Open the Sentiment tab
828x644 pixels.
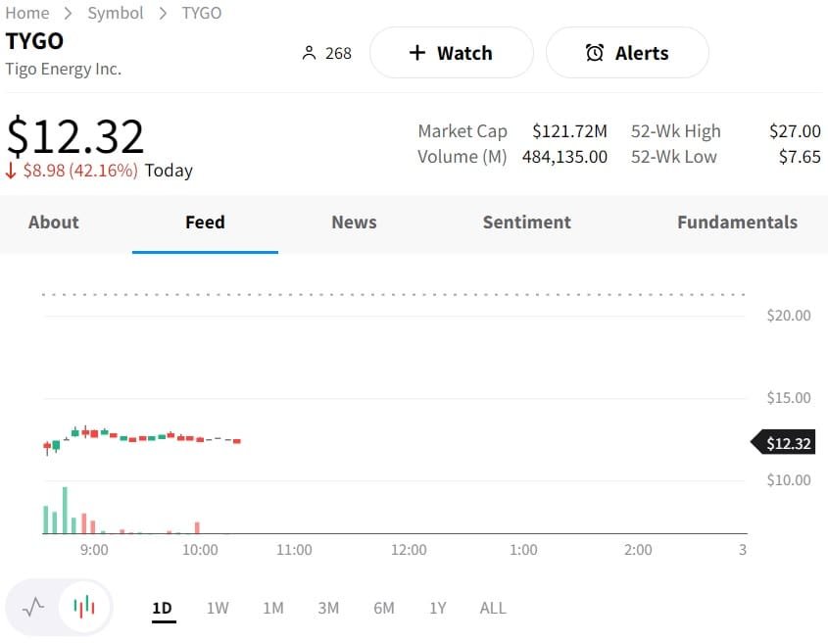(x=526, y=223)
